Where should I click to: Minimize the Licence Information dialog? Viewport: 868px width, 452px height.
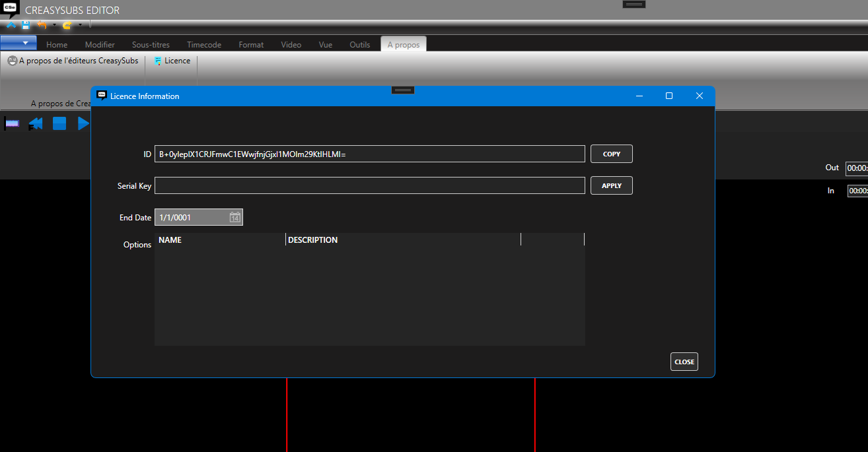click(639, 96)
